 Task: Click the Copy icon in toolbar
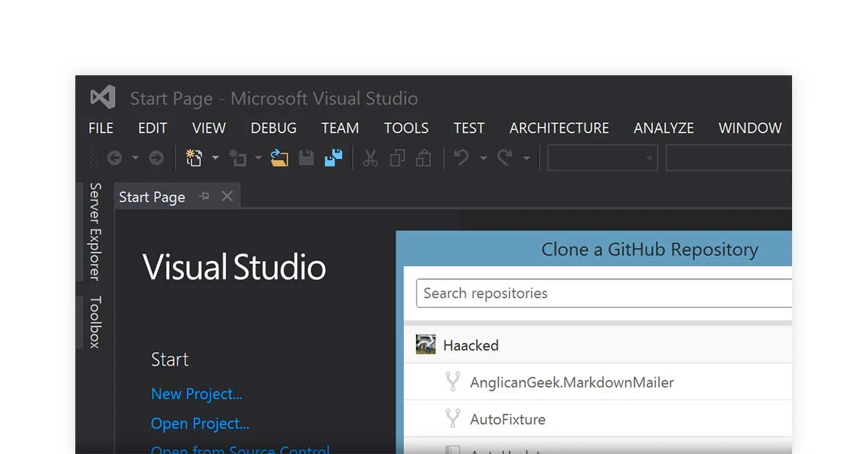click(397, 158)
